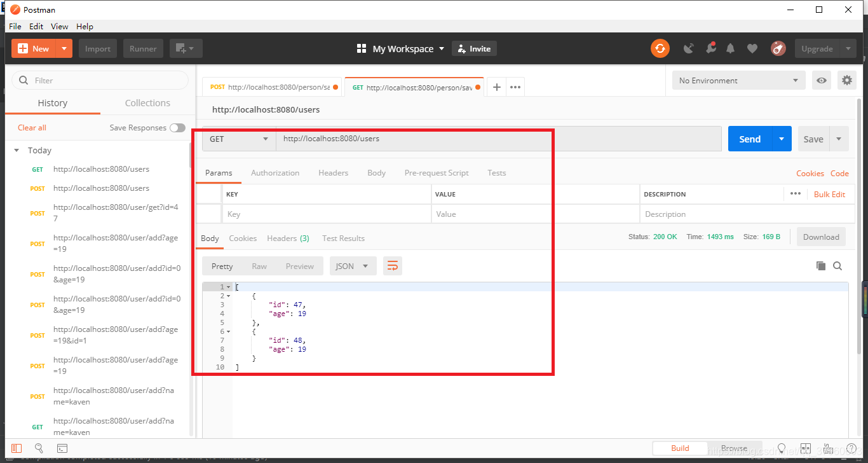This screenshot has height=463, width=868.
Task: Toggle sidebar with the bottom-left panel icon
Action: point(17,448)
